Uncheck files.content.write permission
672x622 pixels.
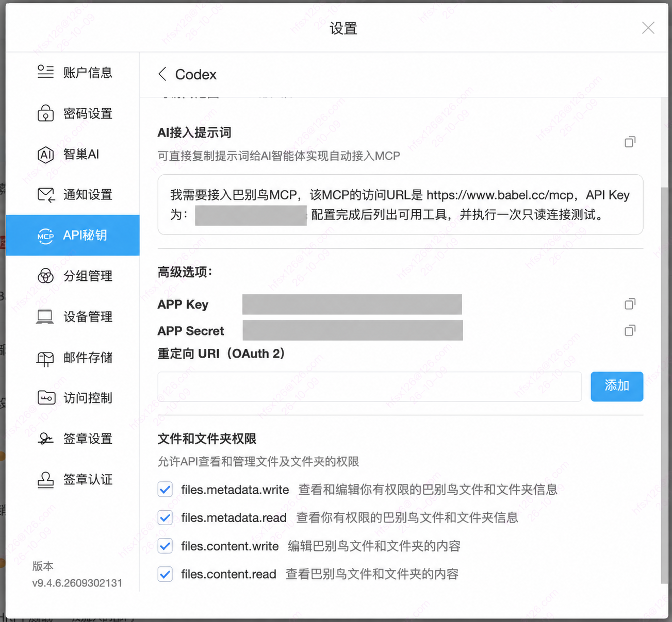165,546
